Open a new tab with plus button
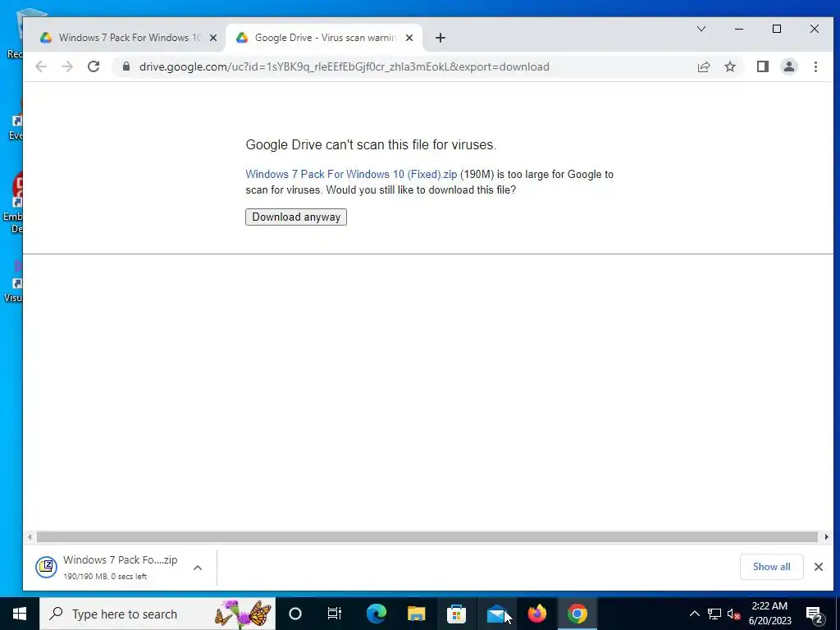 coord(441,38)
